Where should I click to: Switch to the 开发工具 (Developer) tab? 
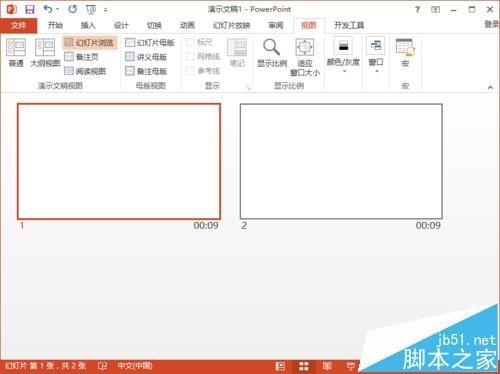[349, 25]
